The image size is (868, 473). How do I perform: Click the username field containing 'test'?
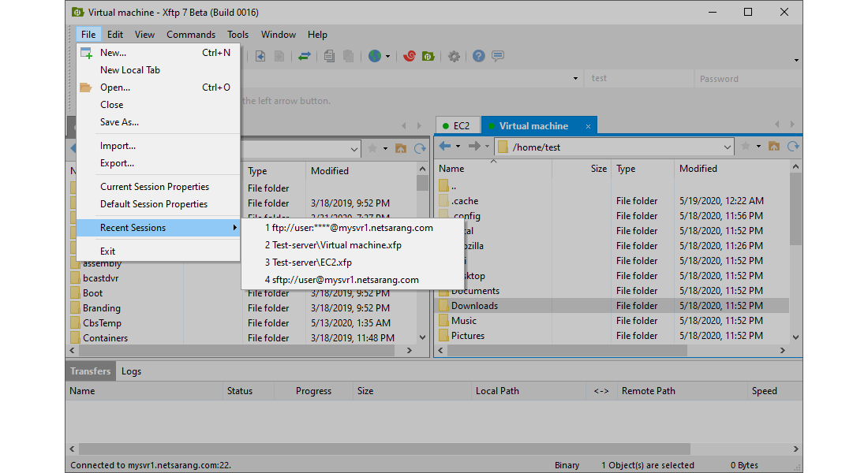(640, 79)
